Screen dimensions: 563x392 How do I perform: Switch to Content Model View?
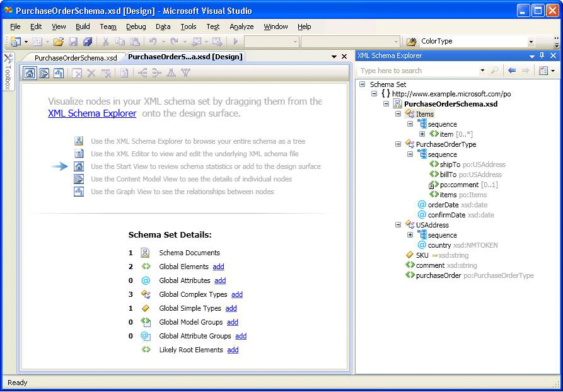44,73
